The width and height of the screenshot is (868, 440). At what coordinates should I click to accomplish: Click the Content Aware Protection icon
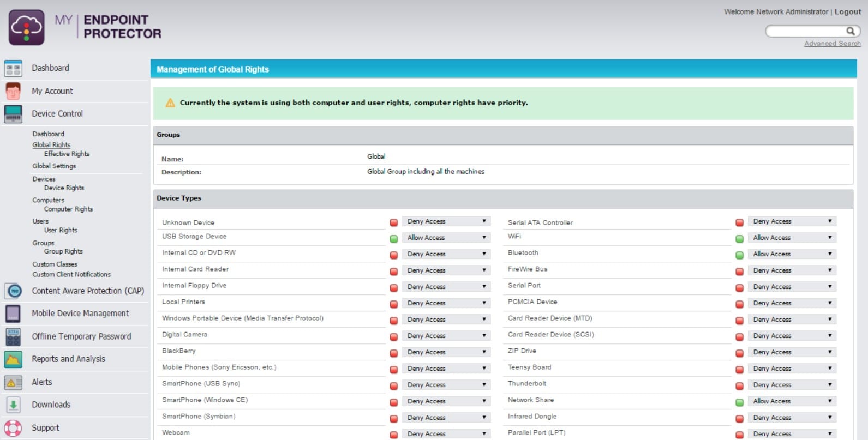[13, 291]
